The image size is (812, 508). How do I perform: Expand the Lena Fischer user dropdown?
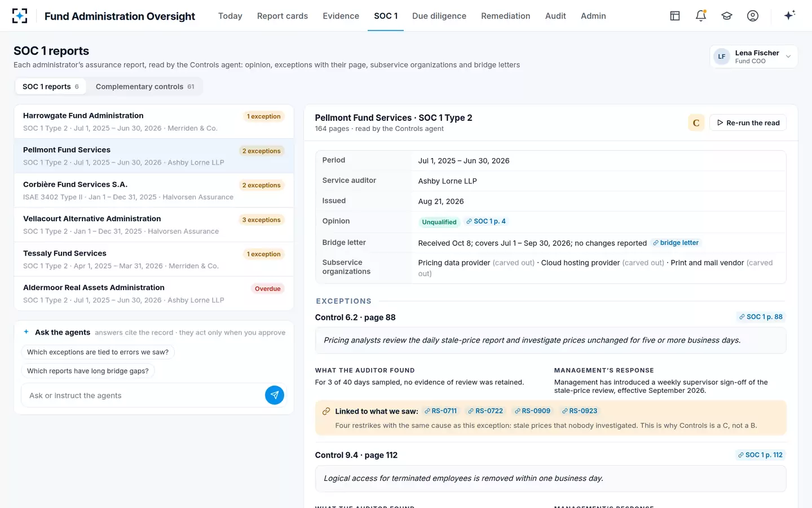[753, 56]
